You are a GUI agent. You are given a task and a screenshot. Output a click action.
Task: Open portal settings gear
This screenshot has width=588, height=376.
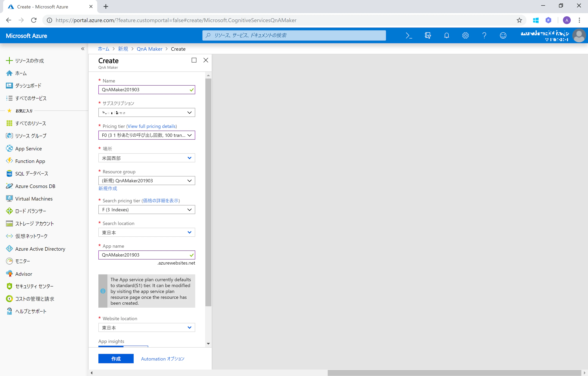click(465, 35)
